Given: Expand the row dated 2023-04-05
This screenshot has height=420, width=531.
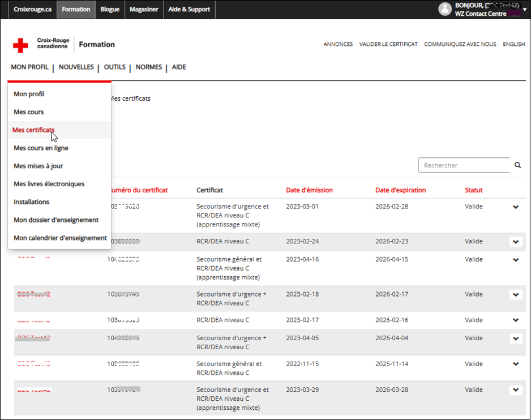Looking at the screenshot, I should 516,338.
